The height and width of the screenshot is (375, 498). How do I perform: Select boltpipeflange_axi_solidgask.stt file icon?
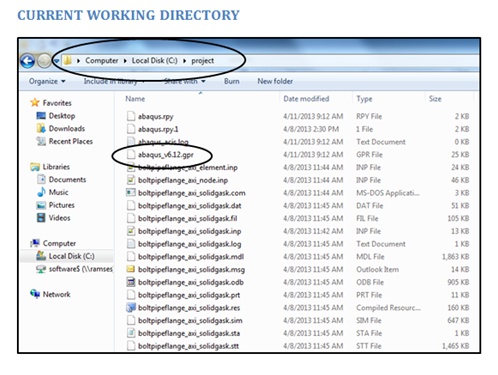[x=131, y=346]
